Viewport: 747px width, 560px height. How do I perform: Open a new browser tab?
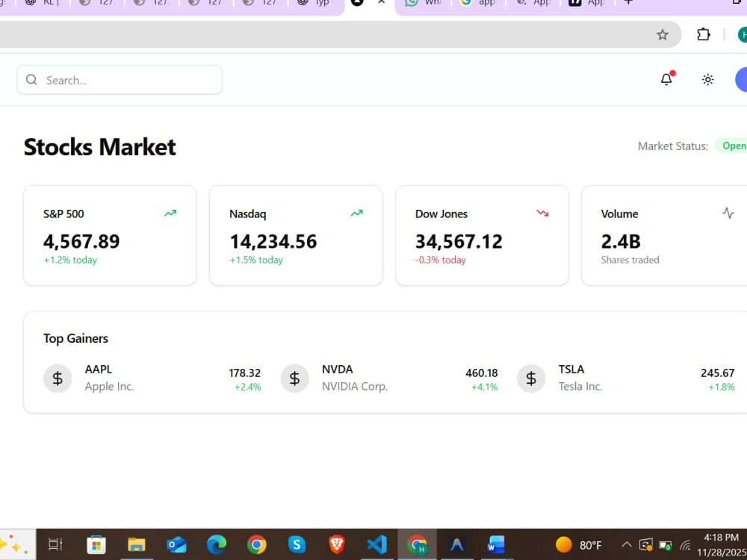[x=628, y=2]
